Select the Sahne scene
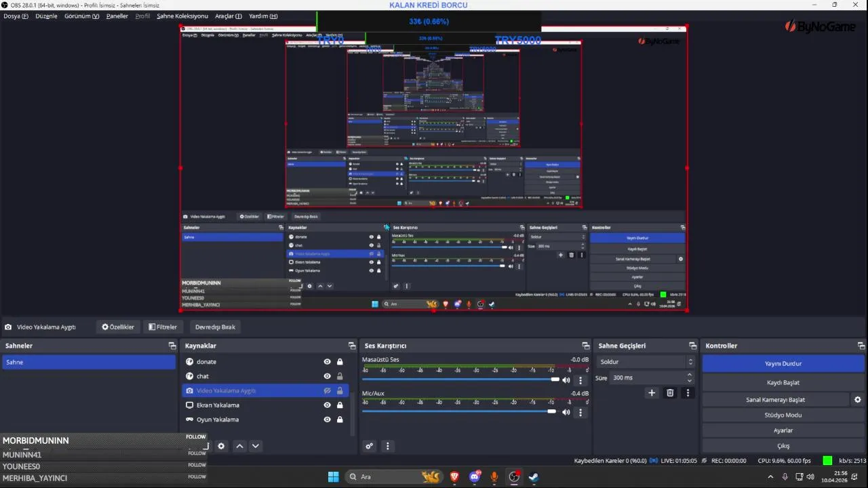This screenshot has height=488, width=868. tap(89, 363)
